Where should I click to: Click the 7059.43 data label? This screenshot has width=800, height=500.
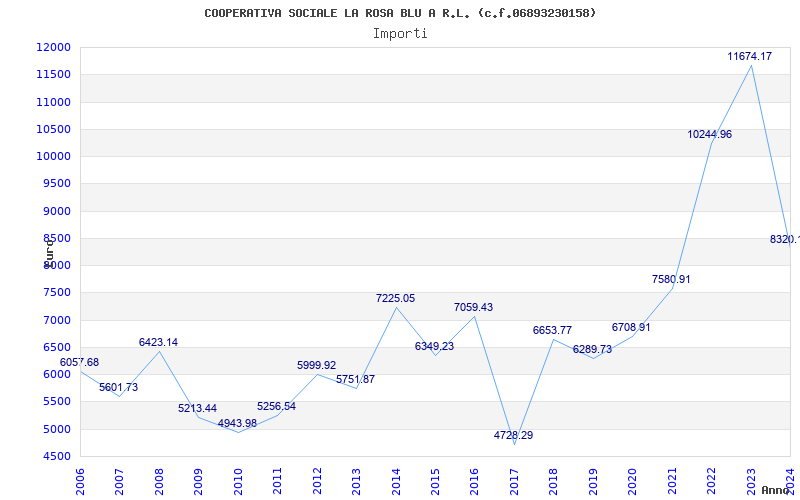(x=473, y=308)
